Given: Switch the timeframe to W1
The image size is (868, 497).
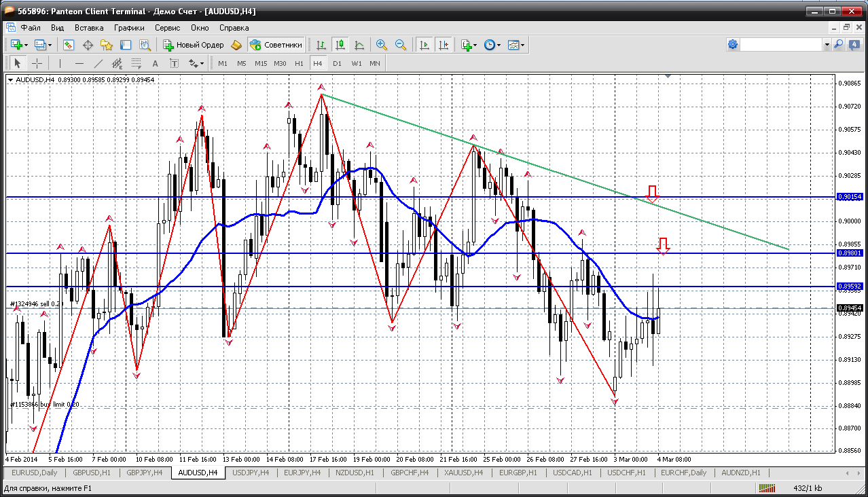Looking at the screenshot, I should tap(356, 63).
